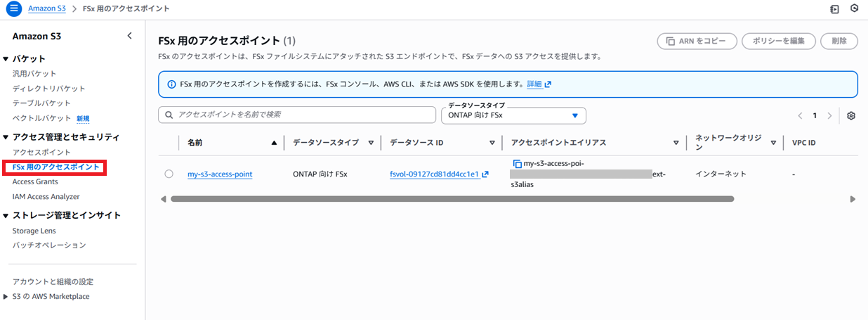Click the 削除 button
868x320 pixels.
coord(839,41)
